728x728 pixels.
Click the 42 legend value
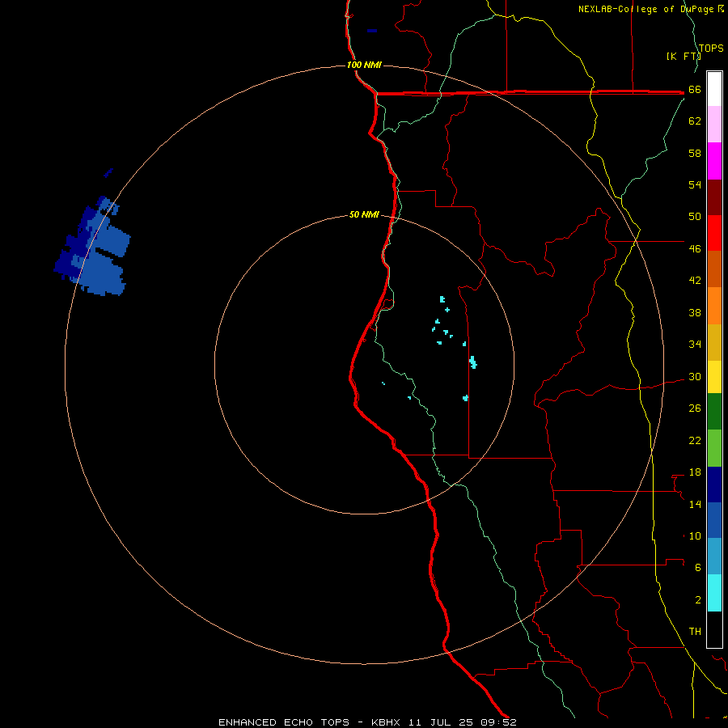coord(695,281)
